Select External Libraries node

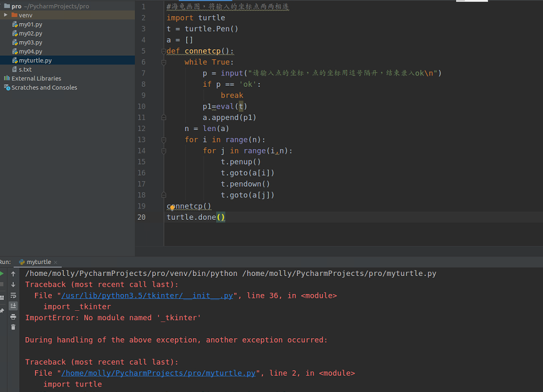pyautogui.click(x=36, y=79)
